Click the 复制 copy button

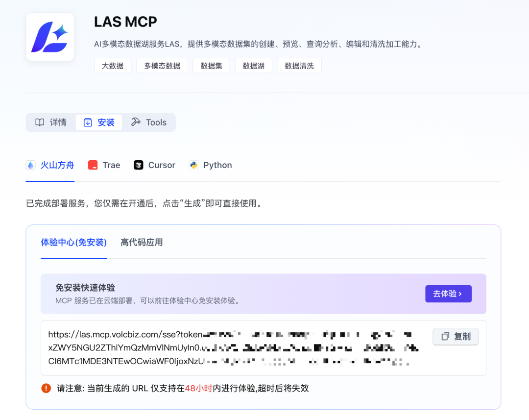456,336
